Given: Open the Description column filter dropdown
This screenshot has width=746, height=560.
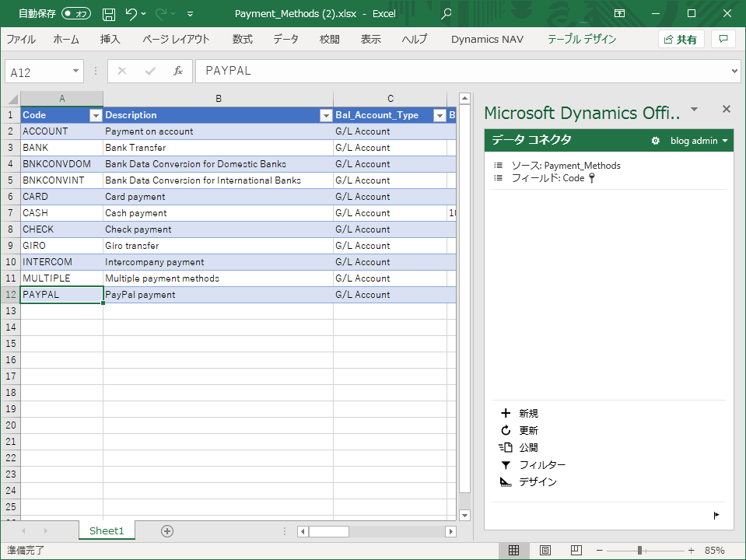Looking at the screenshot, I should (326, 115).
